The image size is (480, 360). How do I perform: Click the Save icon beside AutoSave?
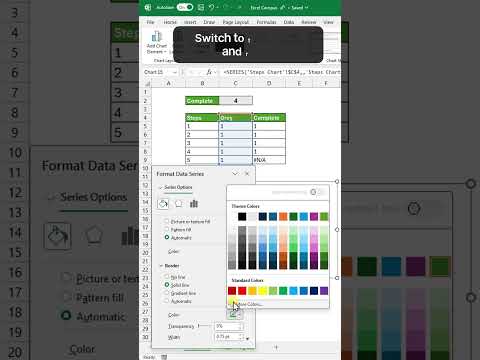point(201,7)
